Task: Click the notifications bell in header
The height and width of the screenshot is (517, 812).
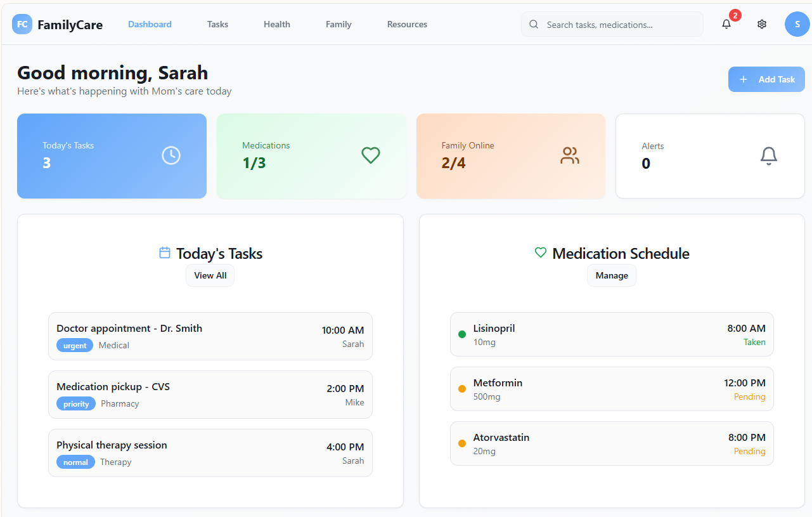Action: coord(726,24)
